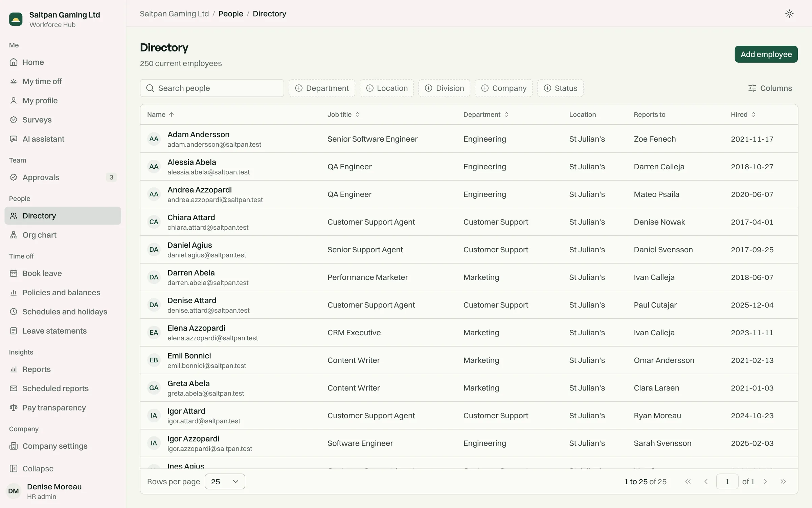Viewport: 812px width, 508px height.
Task: Click Scheduled reports envelope icon
Action: pyautogui.click(x=14, y=388)
